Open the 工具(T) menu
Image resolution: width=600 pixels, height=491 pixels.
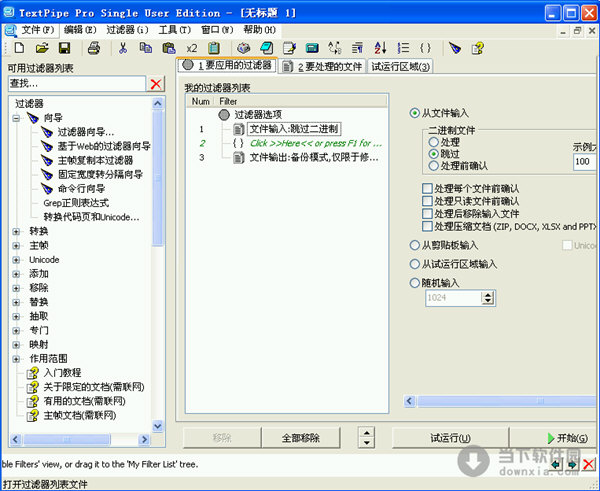tap(174, 30)
